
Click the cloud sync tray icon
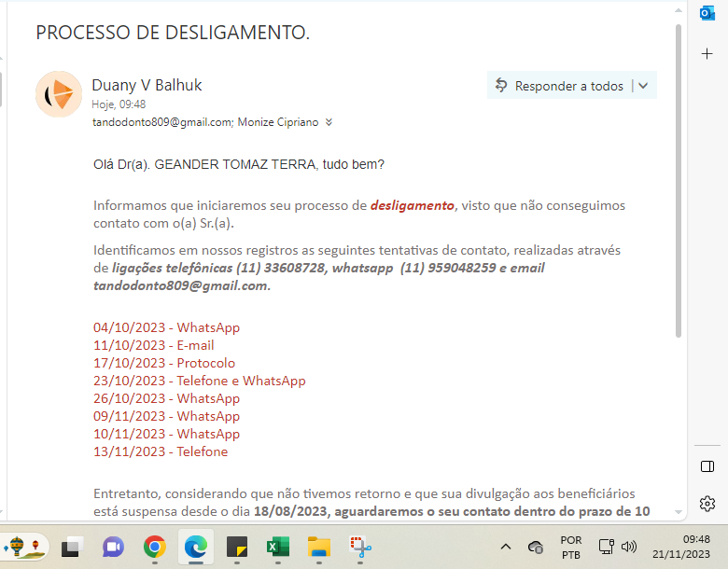point(536,548)
